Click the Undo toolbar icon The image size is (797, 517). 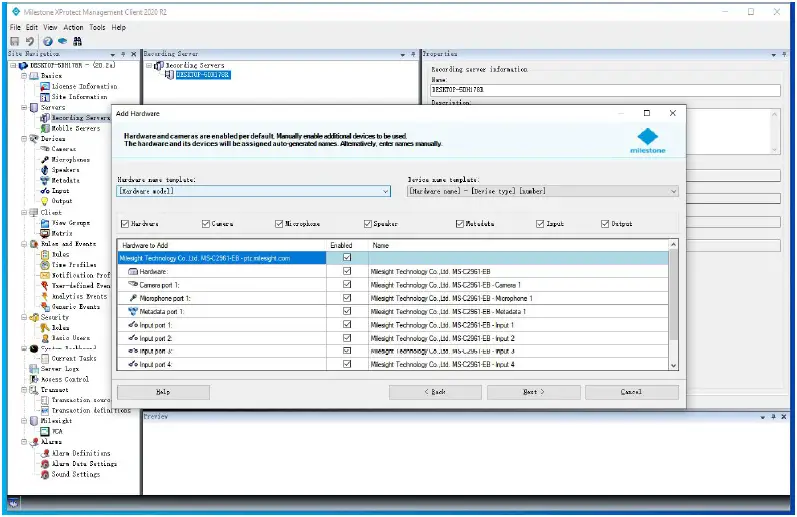[x=30, y=41]
